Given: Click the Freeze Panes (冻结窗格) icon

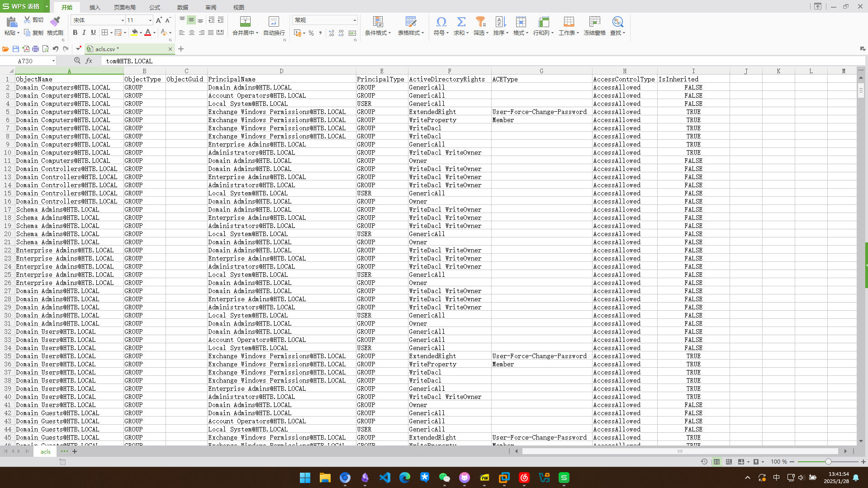Looking at the screenshot, I should point(594,21).
